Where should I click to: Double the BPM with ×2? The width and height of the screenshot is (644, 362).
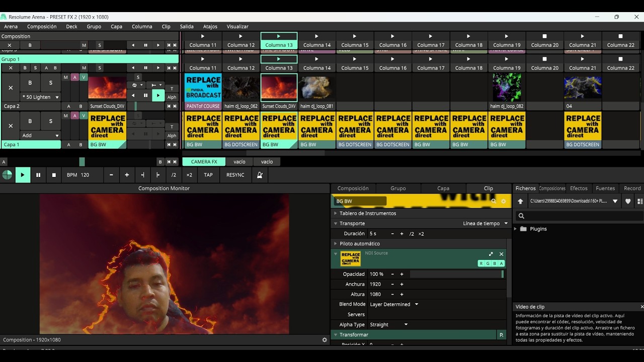click(189, 175)
